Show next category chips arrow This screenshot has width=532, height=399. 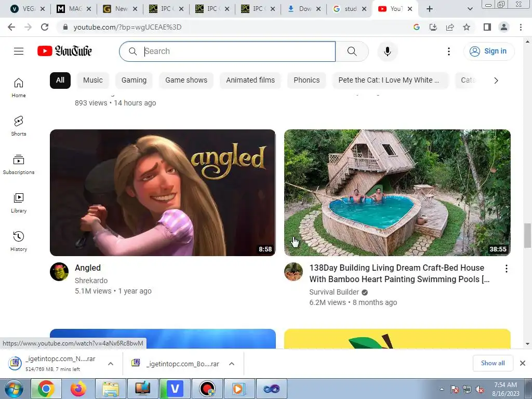(496, 81)
